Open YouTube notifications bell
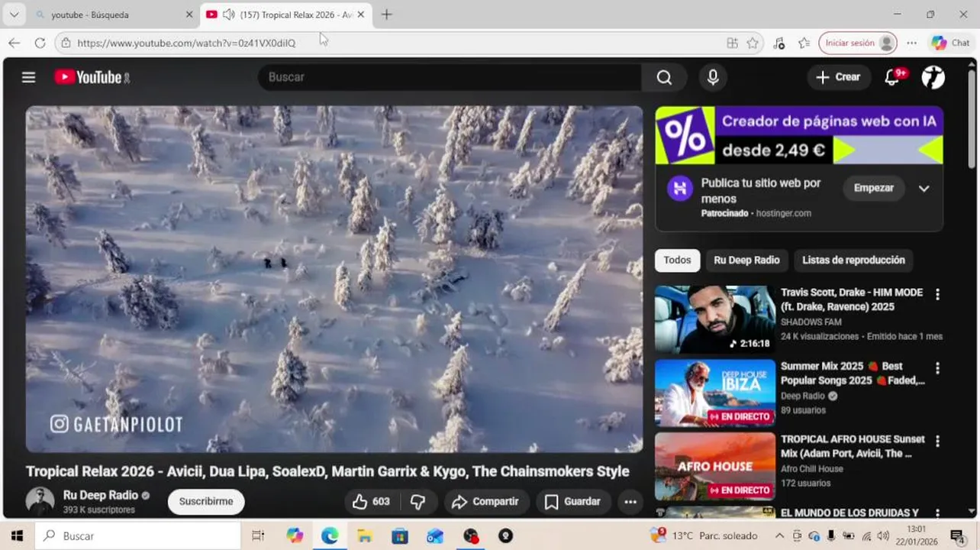 coord(892,77)
